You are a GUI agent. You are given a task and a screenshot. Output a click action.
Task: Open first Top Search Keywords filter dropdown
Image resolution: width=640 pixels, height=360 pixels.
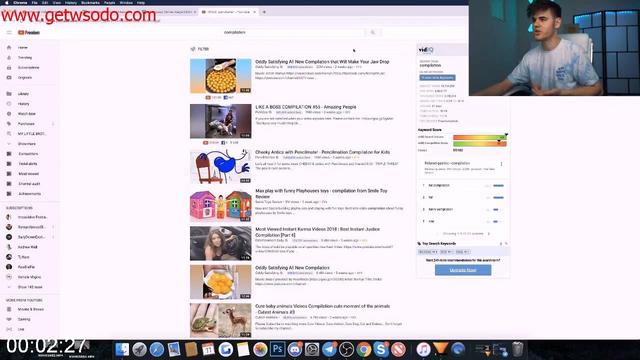428,252
